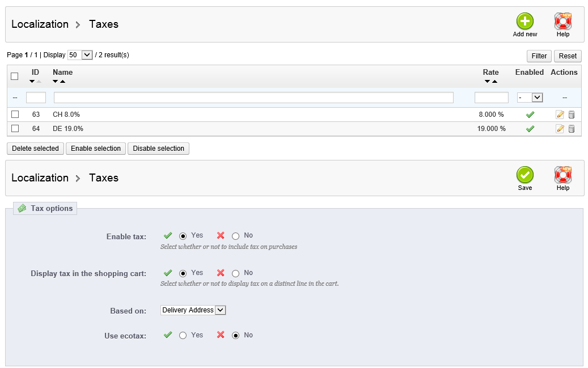Viewport: 588px width, 368px height.
Task: Open the Display results-per-page dropdown
Action: (79, 55)
